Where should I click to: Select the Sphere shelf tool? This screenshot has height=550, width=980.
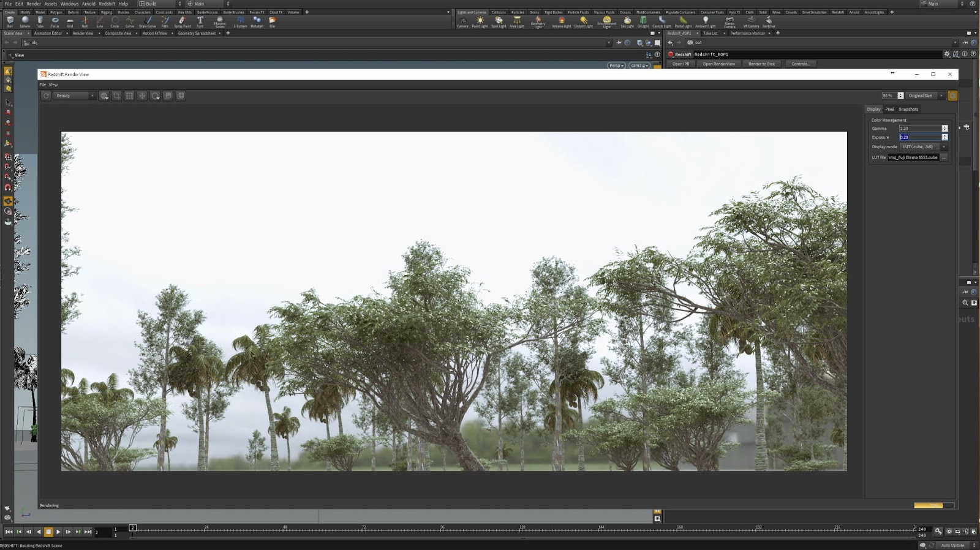(x=25, y=22)
